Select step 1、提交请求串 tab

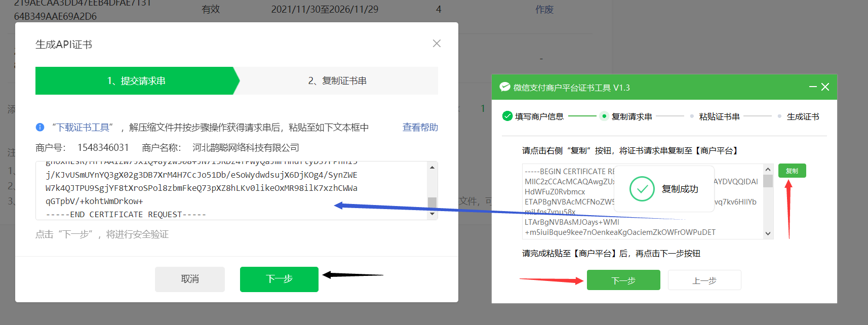pos(136,80)
